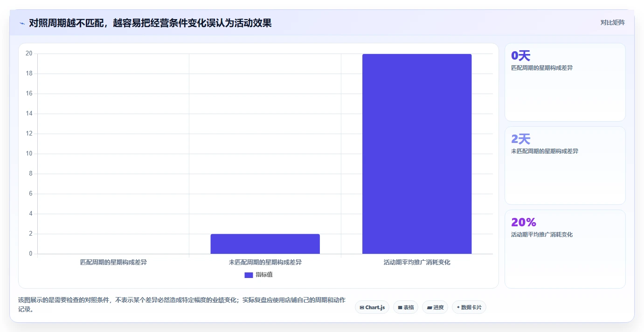The height and width of the screenshot is (332, 644).
Task: Click the tall 活动期平均推广消耗变化 bar
Action: [x=417, y=154]
